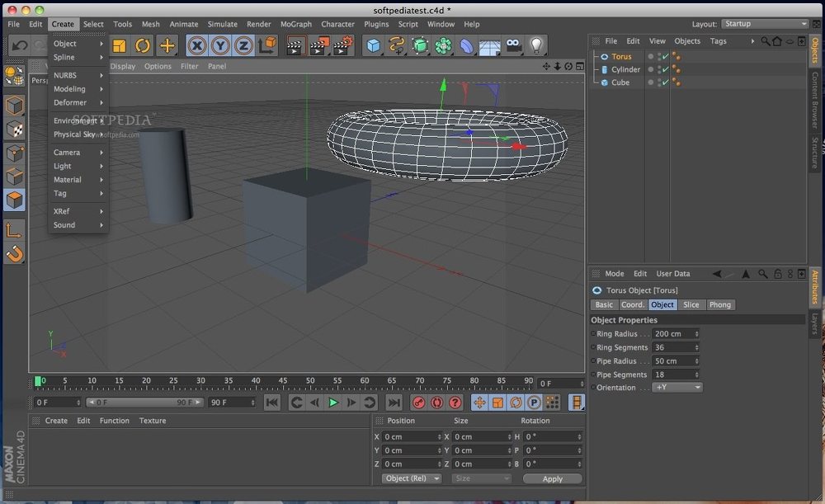Toggle Cylinder enable checkmark

click(666, 69)
